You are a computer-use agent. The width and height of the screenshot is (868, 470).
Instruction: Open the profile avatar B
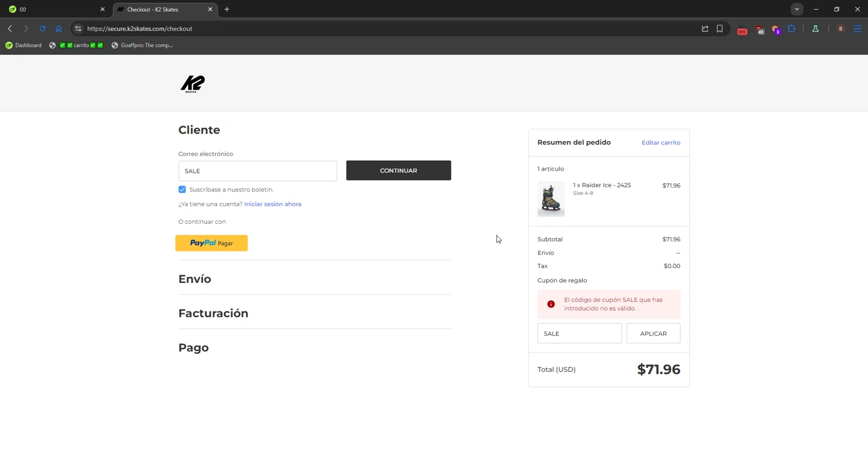tap(841, 28)
